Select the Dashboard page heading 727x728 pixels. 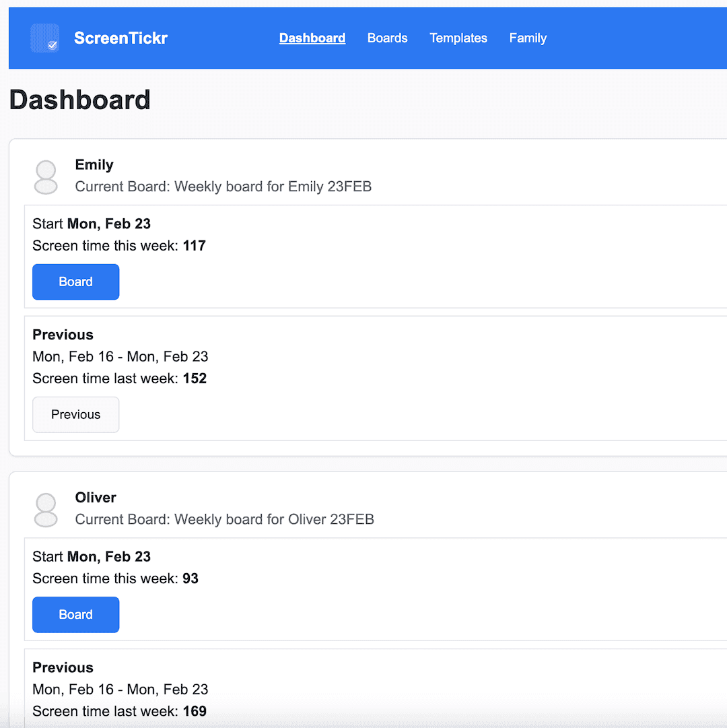coord(80,100)
